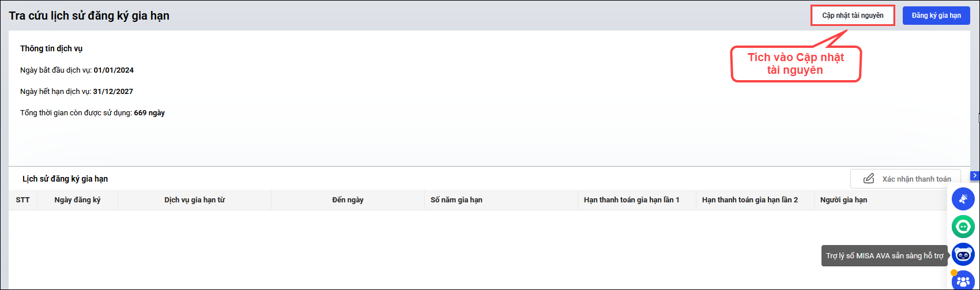Open the community group icon
The height and width of the screenshot is (290, 980).
pos(963,281)
